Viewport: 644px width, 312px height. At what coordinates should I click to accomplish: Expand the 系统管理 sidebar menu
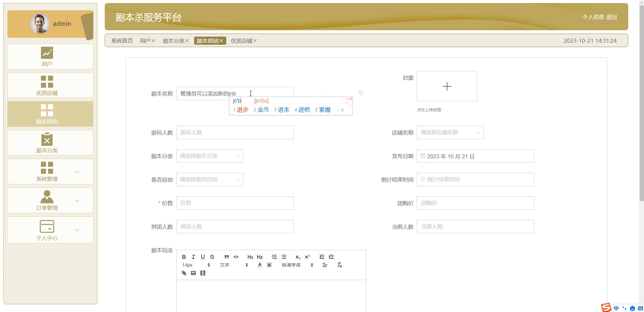tap(50, 171)
